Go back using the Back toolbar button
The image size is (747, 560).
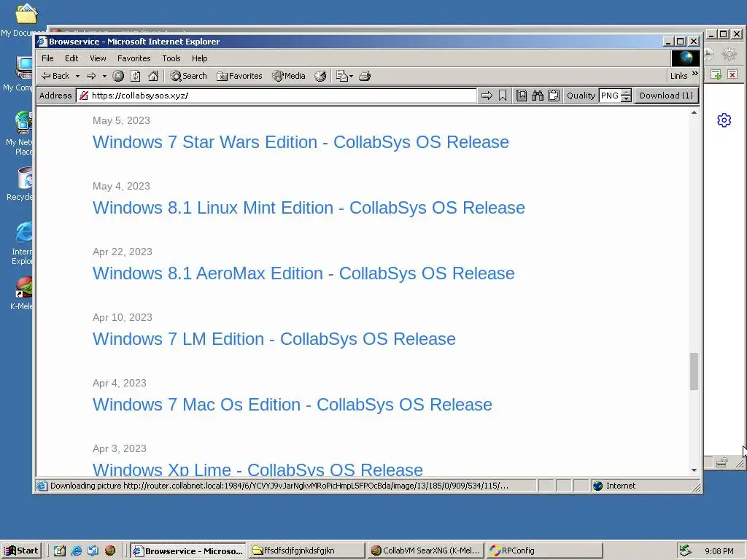pyautogui.click(x=55, y=76)
